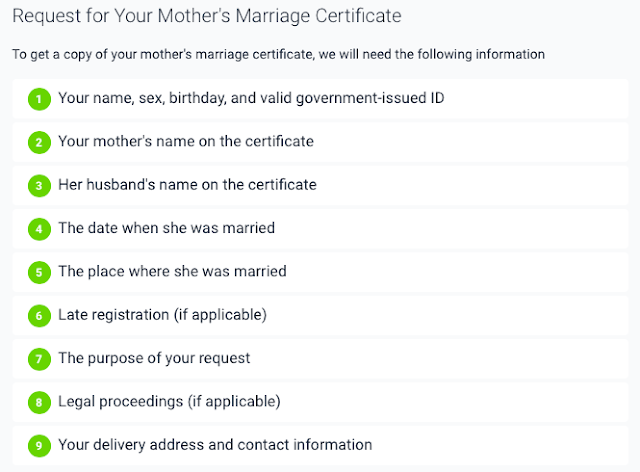The image size is (640, 472).
Task: Click the green number 8 badge
Action: coord(39,402)
